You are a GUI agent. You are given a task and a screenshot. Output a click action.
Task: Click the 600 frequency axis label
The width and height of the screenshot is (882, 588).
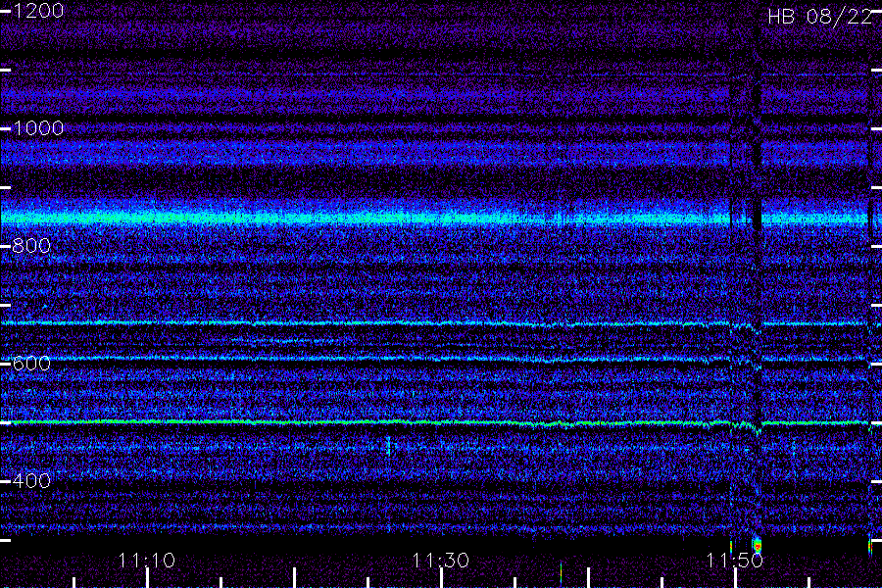31,364
